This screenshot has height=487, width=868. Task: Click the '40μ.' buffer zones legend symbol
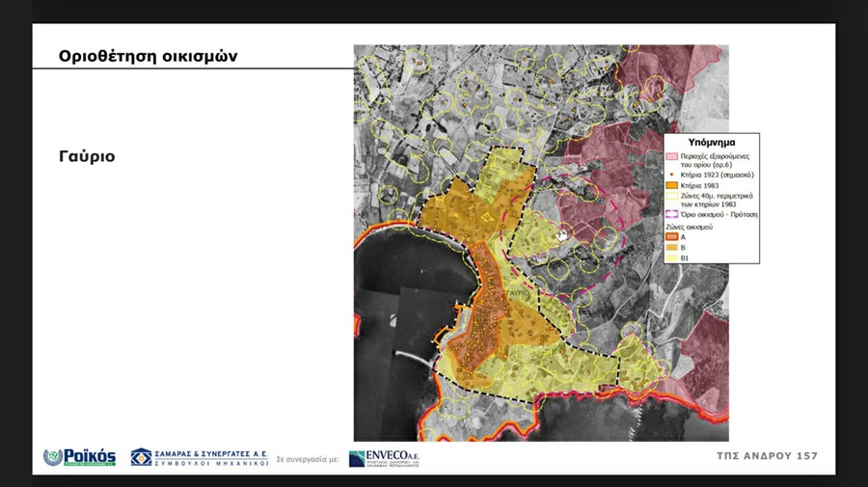pyautogui.click(x=671, y=196)
